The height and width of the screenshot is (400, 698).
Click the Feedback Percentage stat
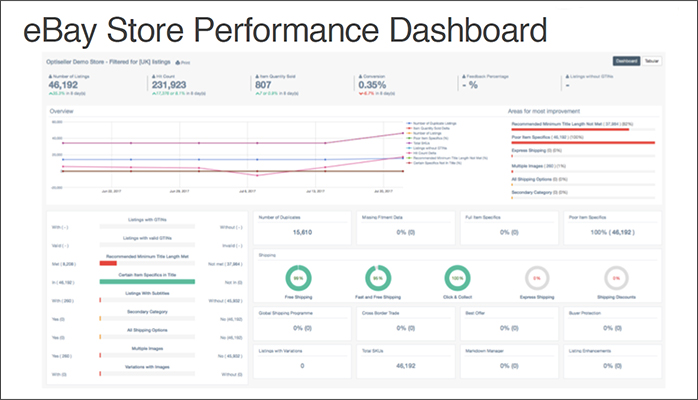pos(485,82)
